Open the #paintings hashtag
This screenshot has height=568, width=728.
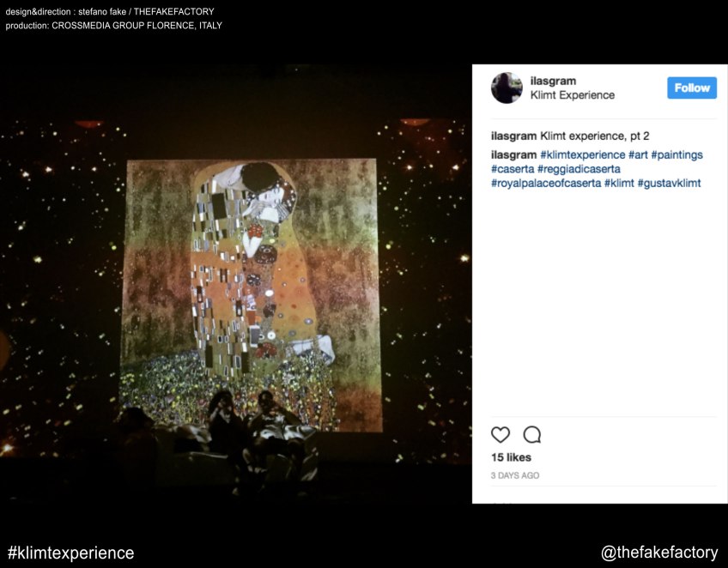pyautogui.click(x=677, y=155)
